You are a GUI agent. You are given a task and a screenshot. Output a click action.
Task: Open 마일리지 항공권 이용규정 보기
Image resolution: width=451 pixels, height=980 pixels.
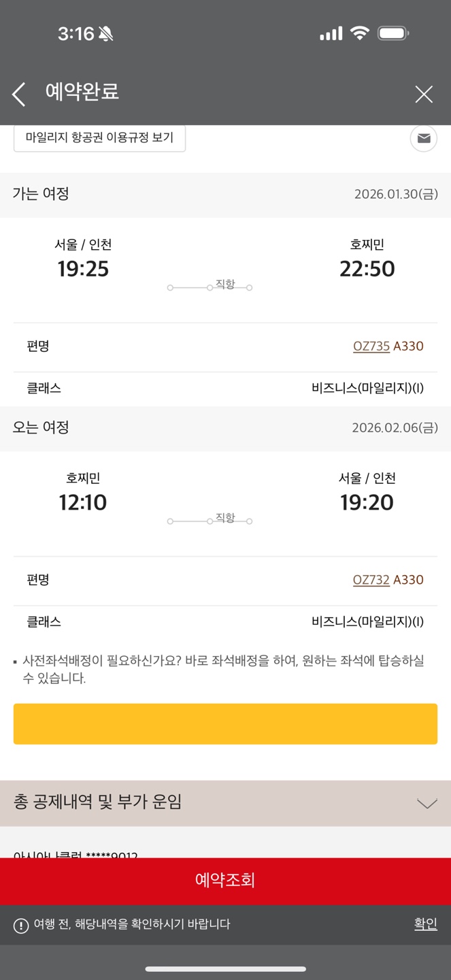(99, 137)
